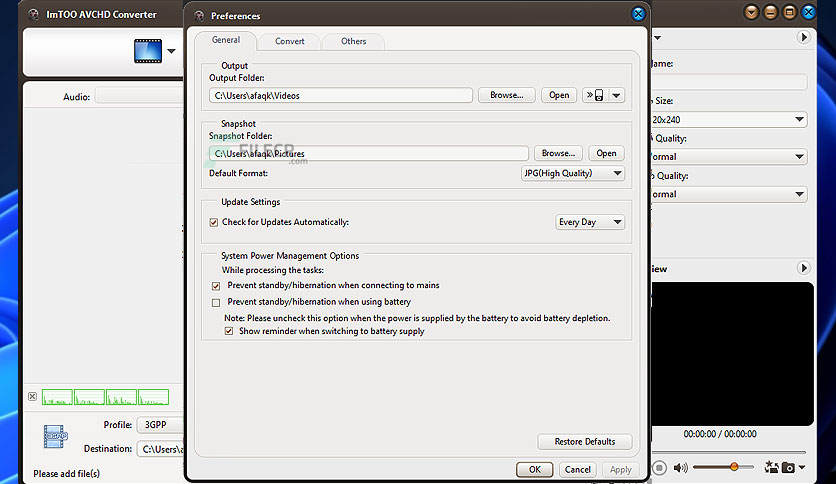Open the settings panel type dropdown arrow

pos(657,38)
